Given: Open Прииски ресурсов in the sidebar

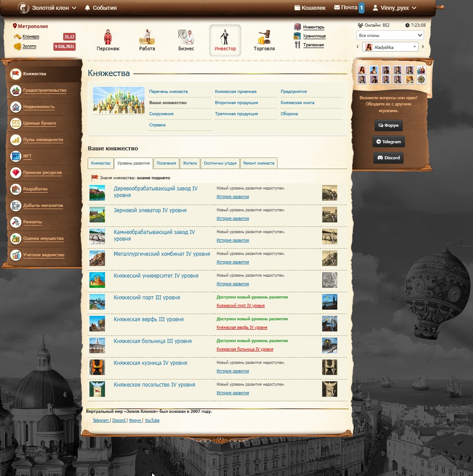Looking at the screenshot, I should pos(42,173).
